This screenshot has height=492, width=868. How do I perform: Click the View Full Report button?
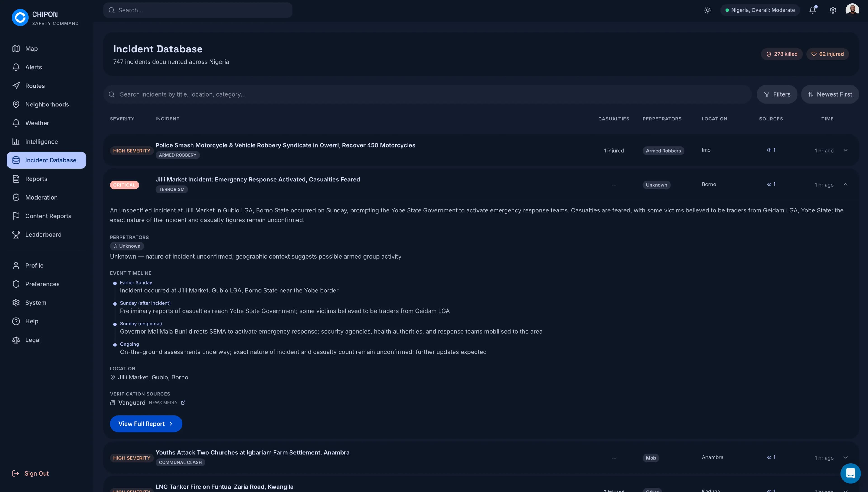click(x=146, y=423)
